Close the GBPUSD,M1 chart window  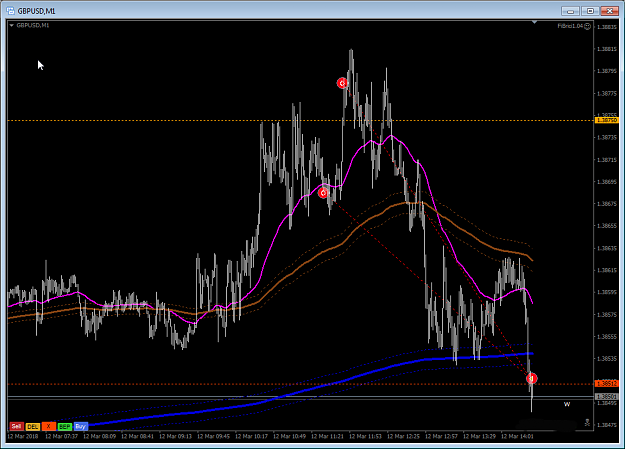[x=610, y=11]
